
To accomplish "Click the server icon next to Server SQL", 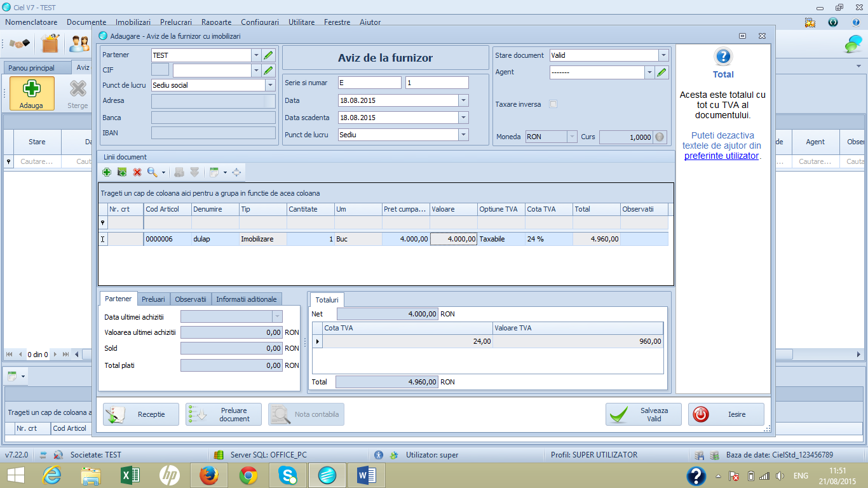I will coord(219,455).
